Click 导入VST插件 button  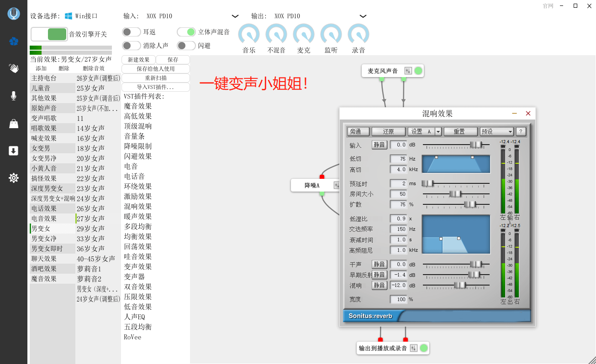(x=156, y=87)
